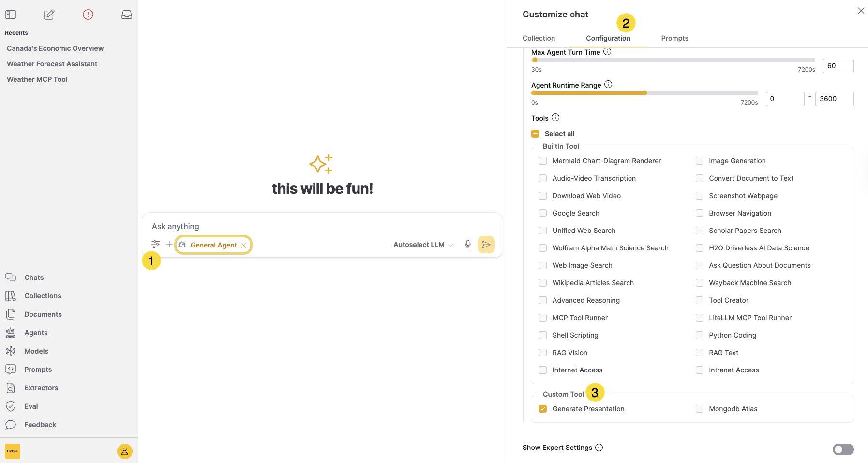Uncheck the Generate Presentation custom tool
This screenshot has width=868, height=463.
click(x=543, y=409)
